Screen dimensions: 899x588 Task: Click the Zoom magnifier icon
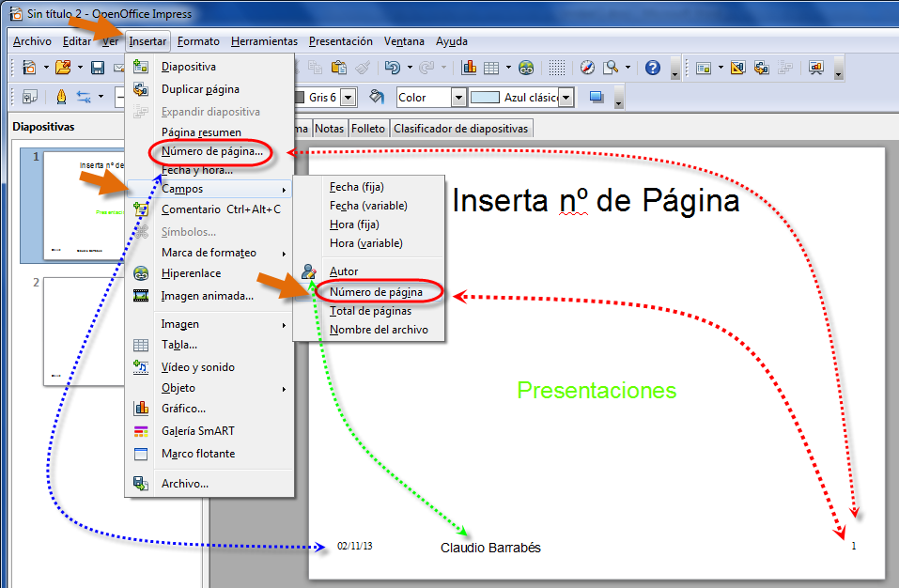pyautogui.click(x=611, y=68)
